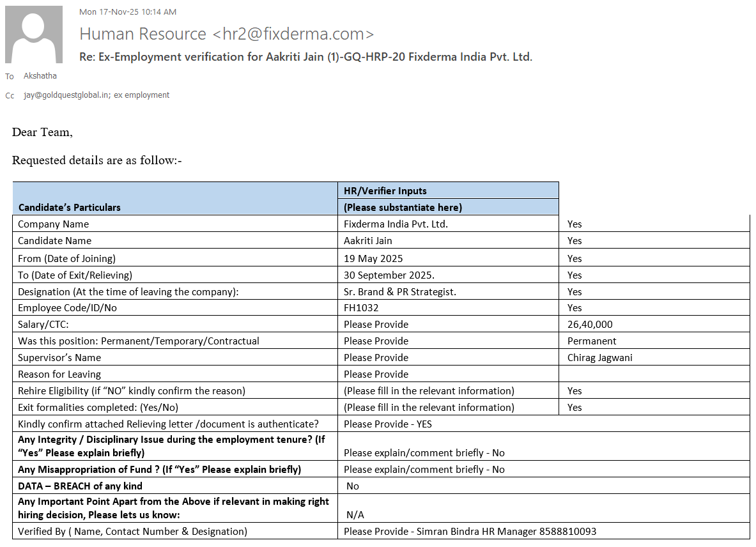Click ex employment recipient in Cc field

142,95
